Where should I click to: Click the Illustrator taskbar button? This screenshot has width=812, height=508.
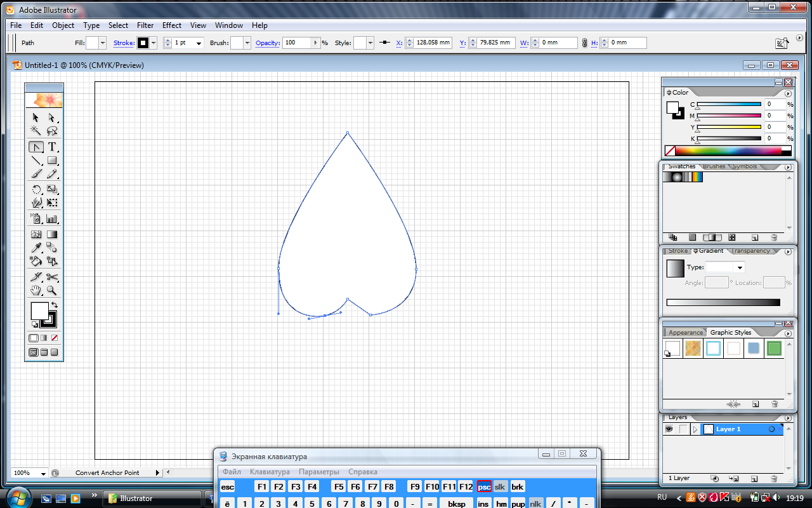[152, 498]
